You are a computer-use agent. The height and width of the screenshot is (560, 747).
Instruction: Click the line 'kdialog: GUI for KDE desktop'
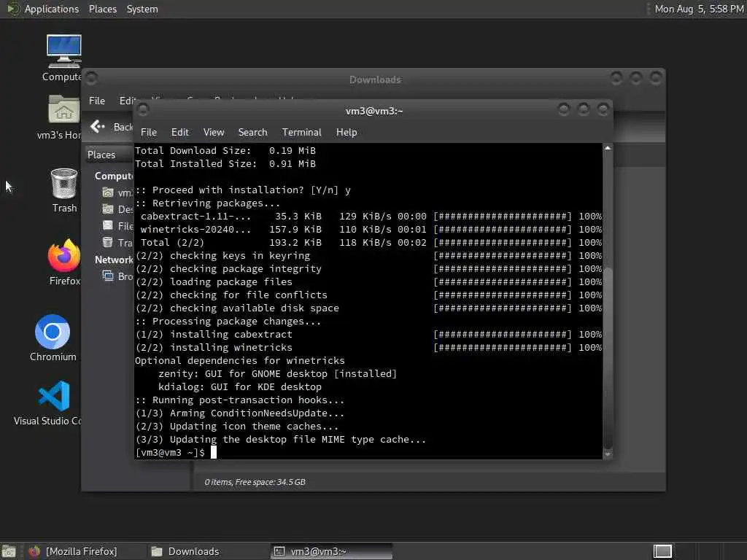(240, 387)
